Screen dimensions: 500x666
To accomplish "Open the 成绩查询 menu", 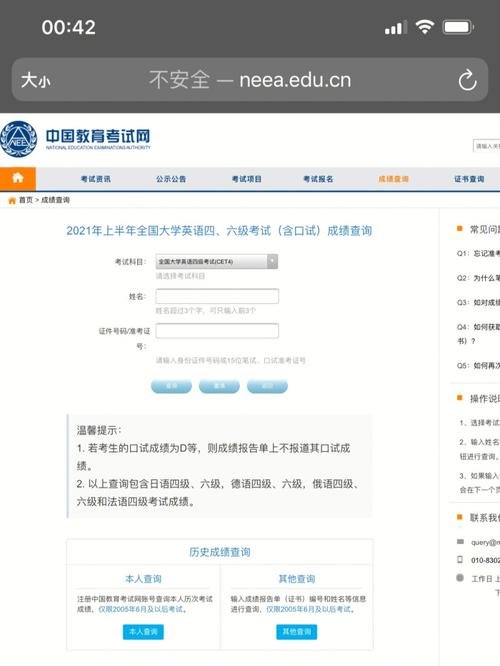I will click(393, 179).
